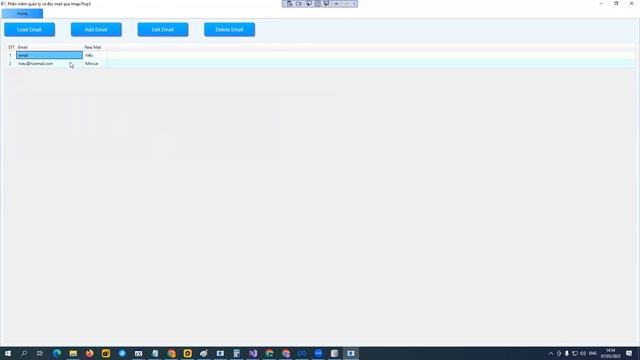Click the application icon in the title bar

pyautogui.click(x=3, y=4)
